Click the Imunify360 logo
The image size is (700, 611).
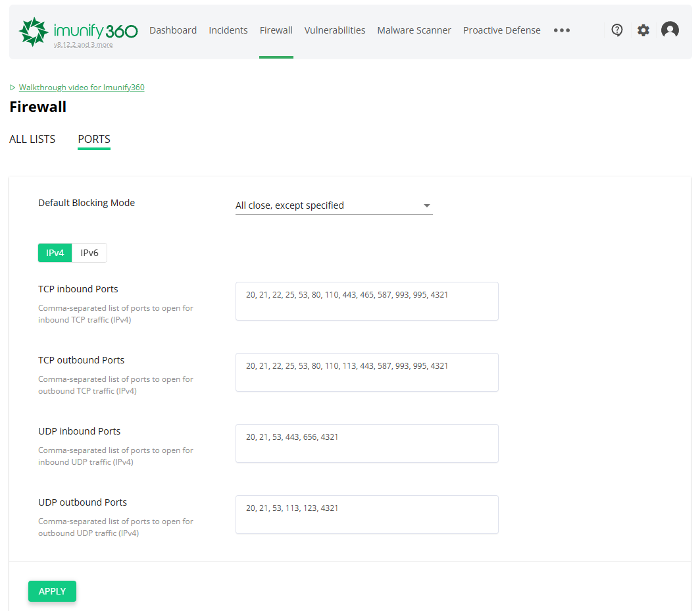click(78, 30)
